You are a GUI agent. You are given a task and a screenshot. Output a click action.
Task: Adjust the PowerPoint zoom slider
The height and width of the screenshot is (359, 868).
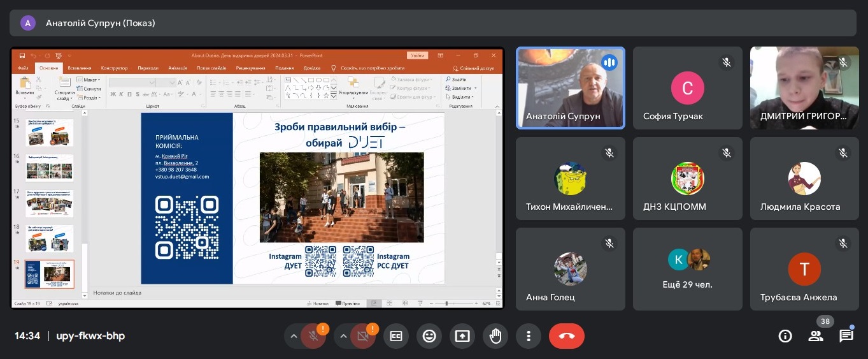pos(446,304)
